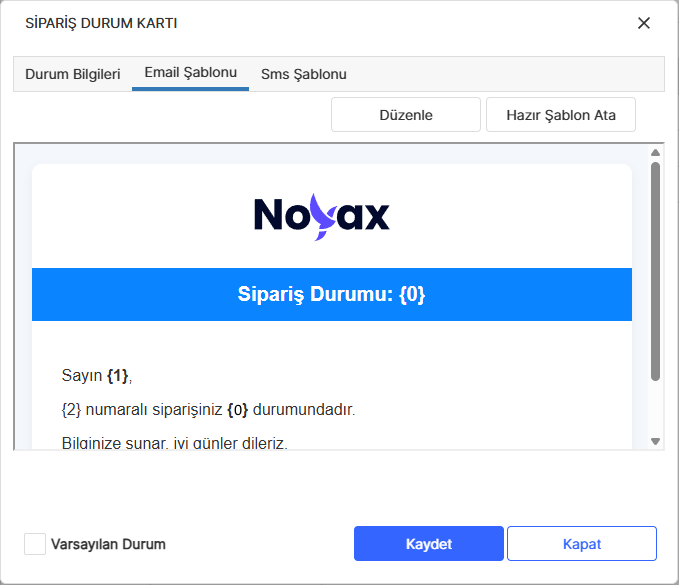Click the 'Sayın {1},' greeting text

(97, 375)
